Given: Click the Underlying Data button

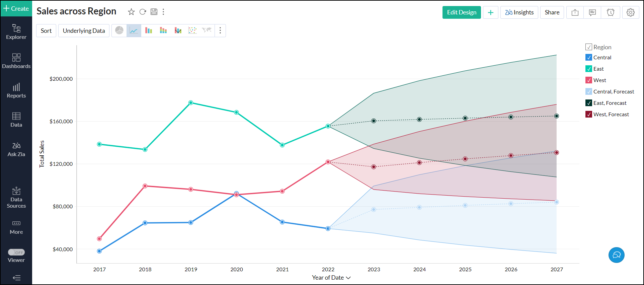Looking at the screenshot, I should 84,30.
